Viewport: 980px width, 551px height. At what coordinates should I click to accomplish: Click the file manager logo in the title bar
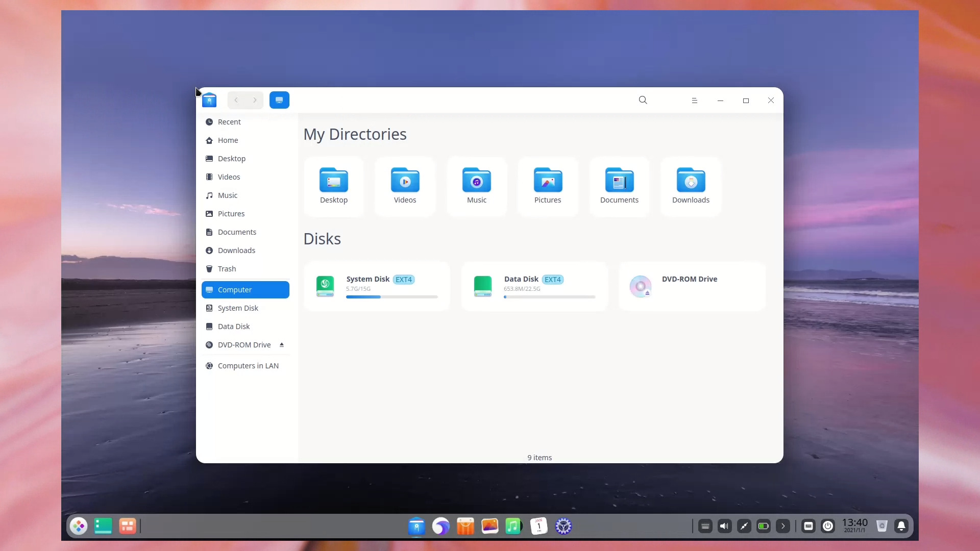(210, 100)
